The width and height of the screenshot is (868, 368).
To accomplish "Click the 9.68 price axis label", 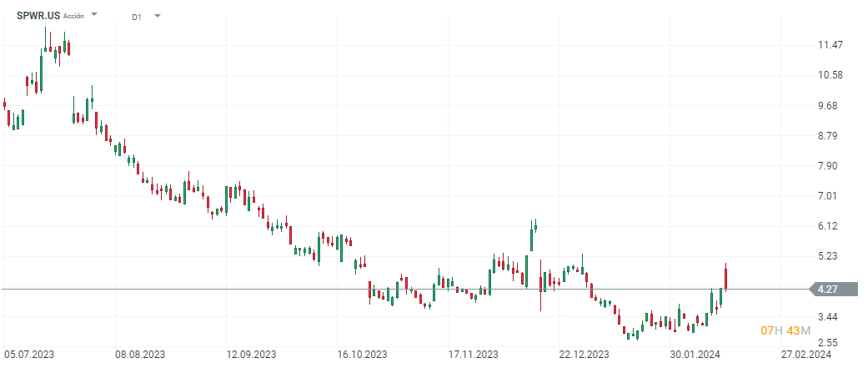I will click(x=830, y=106).
